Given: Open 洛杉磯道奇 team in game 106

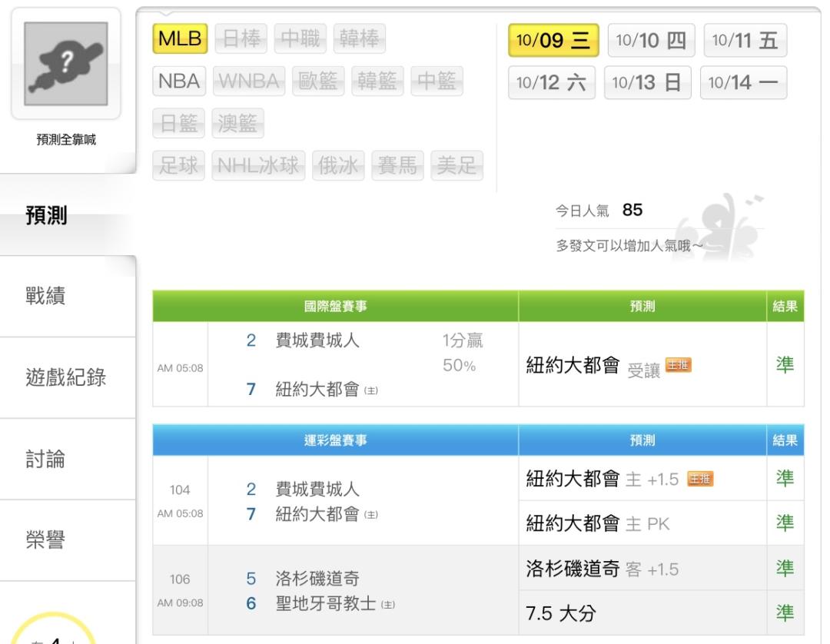Looking at the screenshot, I should (317, 579).
